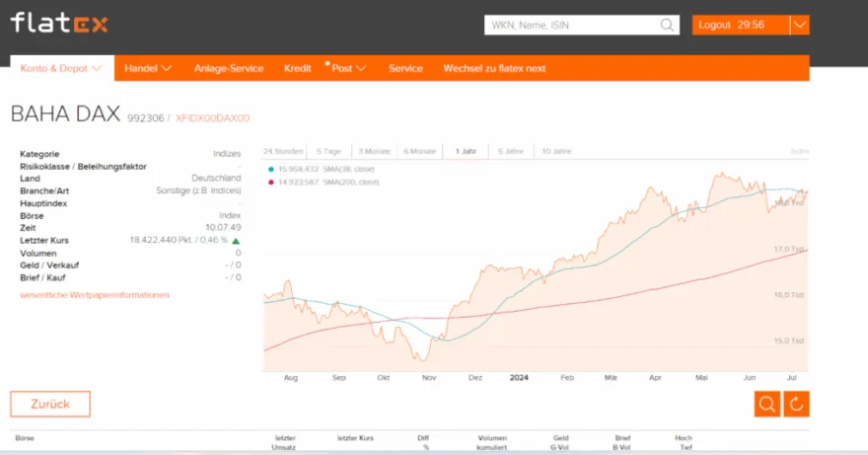Select the 5 Tage chart range
The width and height of the screenshot is (868, 455).
[328, 151]
